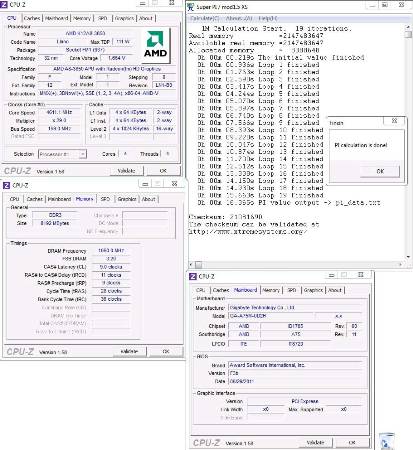Image resolution: width=413 pixels, height=450 pixels.
Task: Click Validate in CPU-Z Mainboard window
Action: coord(315,443)
